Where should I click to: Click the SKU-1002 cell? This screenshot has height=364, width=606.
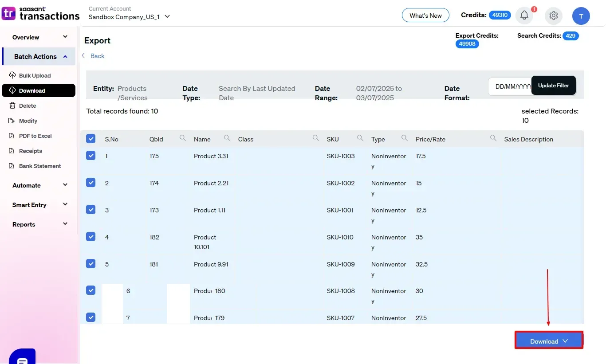tap(341, 183)
